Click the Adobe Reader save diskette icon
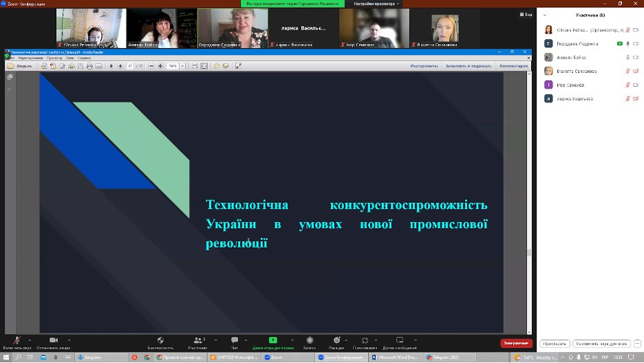 pyautogui.click(x=80, y=65)
